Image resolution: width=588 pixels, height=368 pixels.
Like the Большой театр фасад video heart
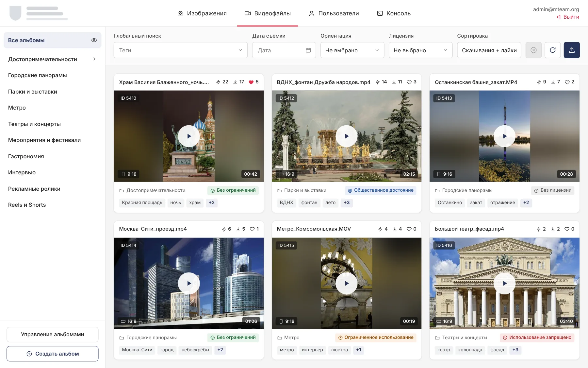point(567,229)
